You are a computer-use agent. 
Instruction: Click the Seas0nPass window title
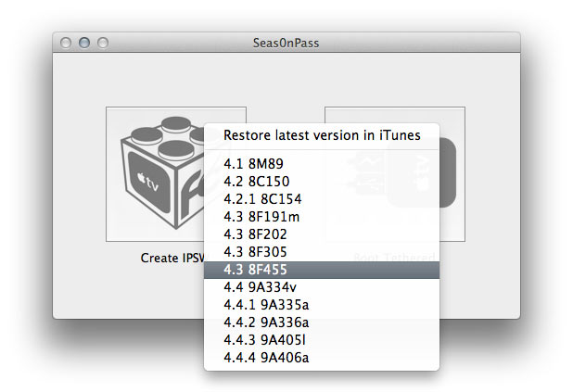286,44
